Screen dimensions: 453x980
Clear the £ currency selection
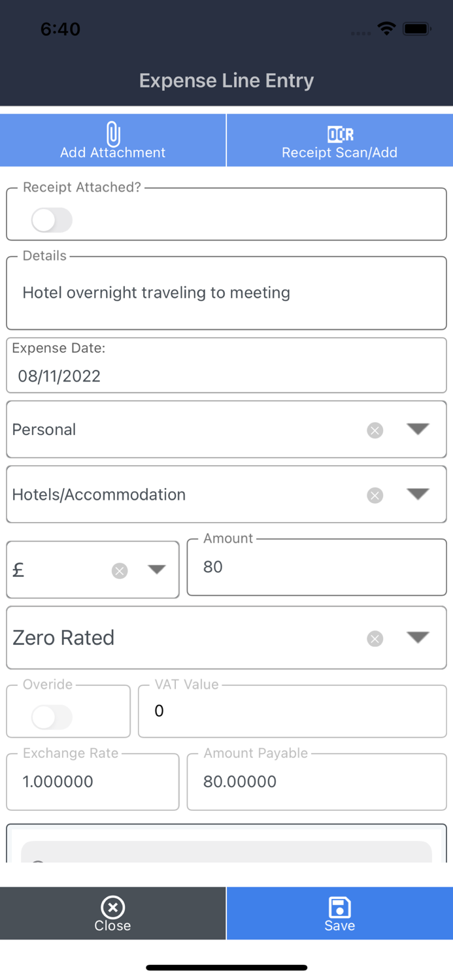point(120,571)
